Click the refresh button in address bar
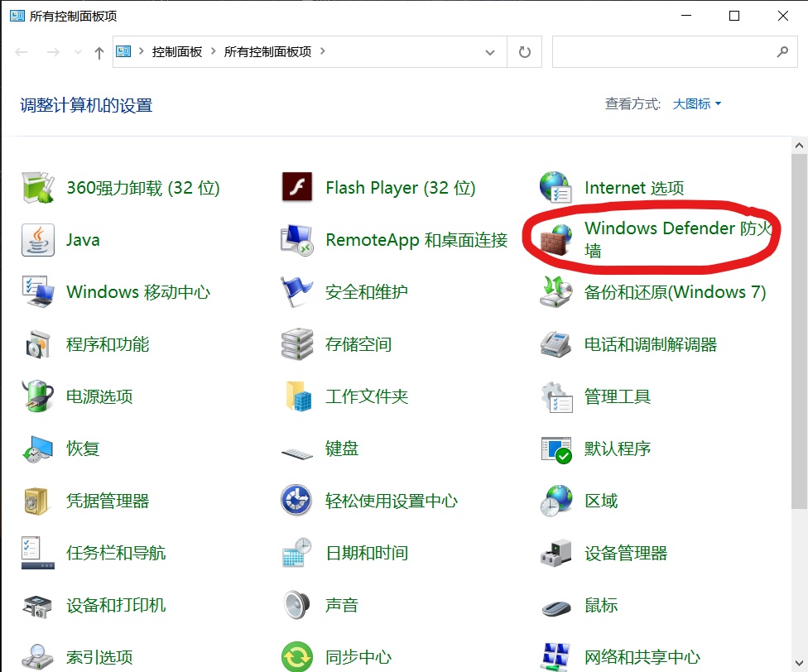 (x=525, y=52)
